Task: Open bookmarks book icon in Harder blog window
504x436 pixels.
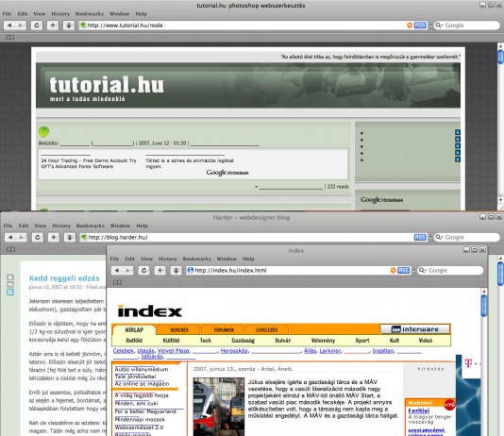Action: pyautogui.click(x=11, y=249)
